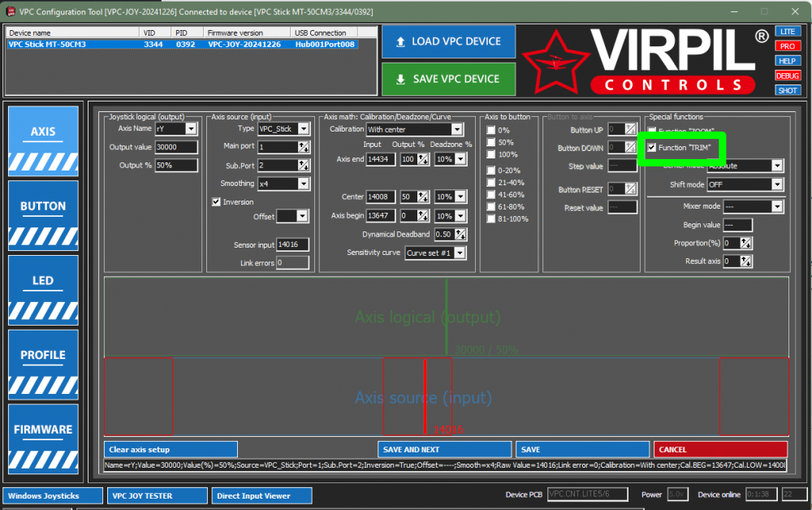Screen dimensions: 812x510
Task: Open the Mixer mode dropdown
Action: (x=777, y=206)
